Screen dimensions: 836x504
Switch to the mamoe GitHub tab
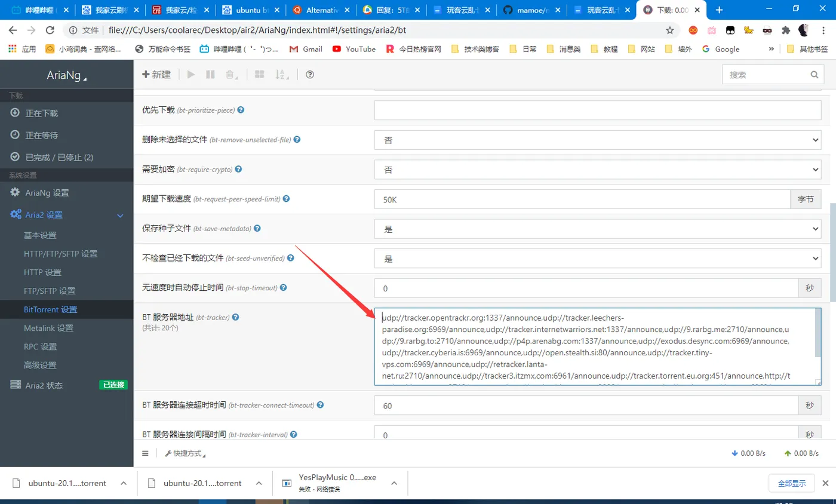530,10
